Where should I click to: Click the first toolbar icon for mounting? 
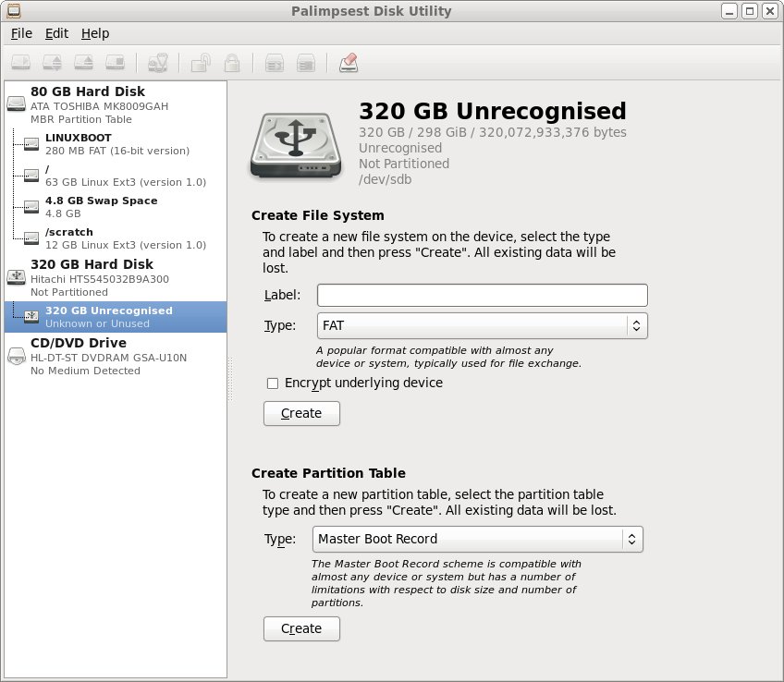click(22, 63)
